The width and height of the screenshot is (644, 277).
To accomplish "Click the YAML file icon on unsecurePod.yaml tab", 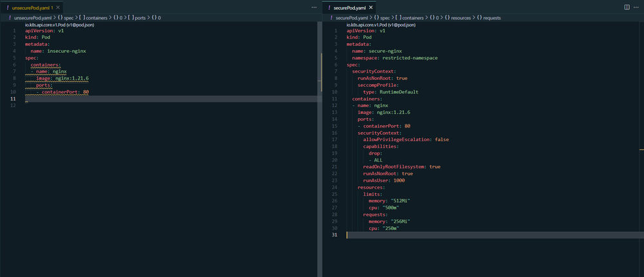I will click(8, 7).
